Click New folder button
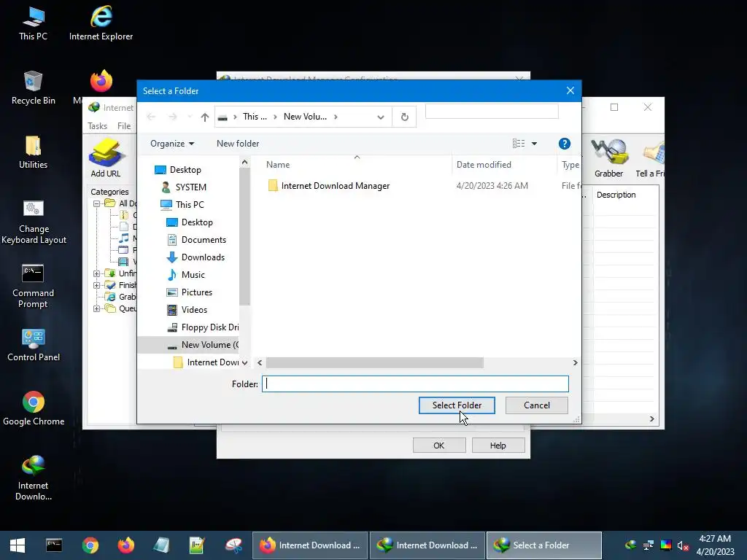747x560 pixels. [238, 144]
